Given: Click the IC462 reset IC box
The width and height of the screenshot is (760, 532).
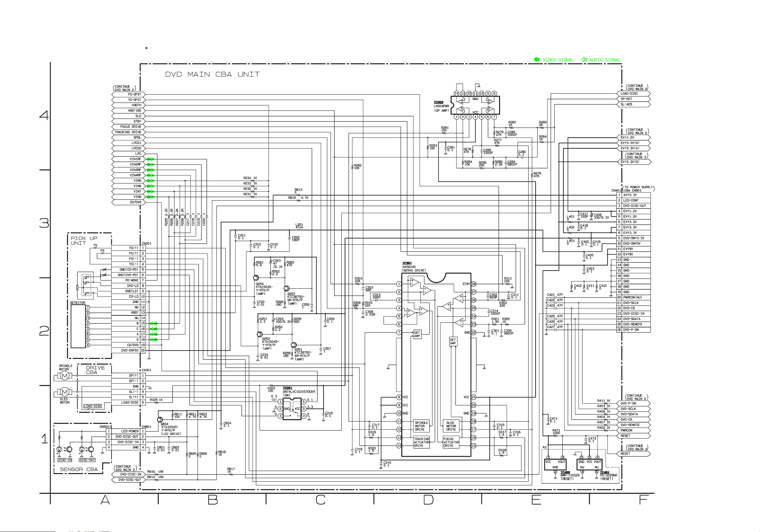Looking at the screenshot, I should [555, 464].
